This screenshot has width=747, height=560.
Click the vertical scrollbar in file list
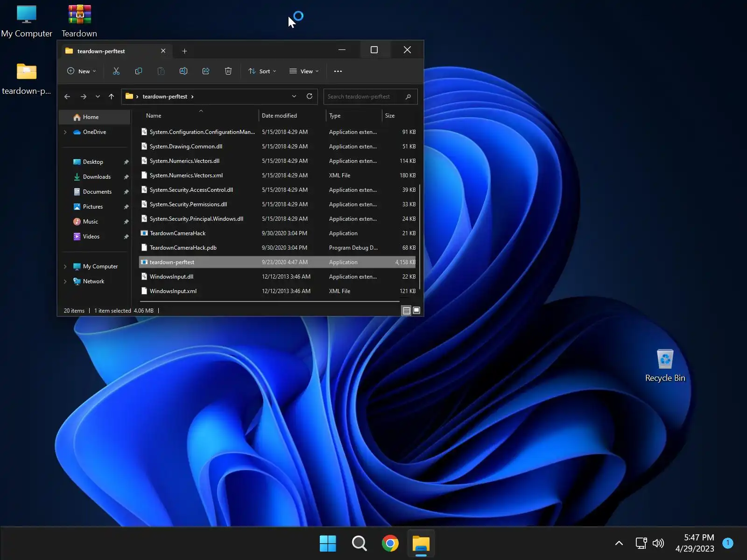pyautogui.click(x=420, y=236)
